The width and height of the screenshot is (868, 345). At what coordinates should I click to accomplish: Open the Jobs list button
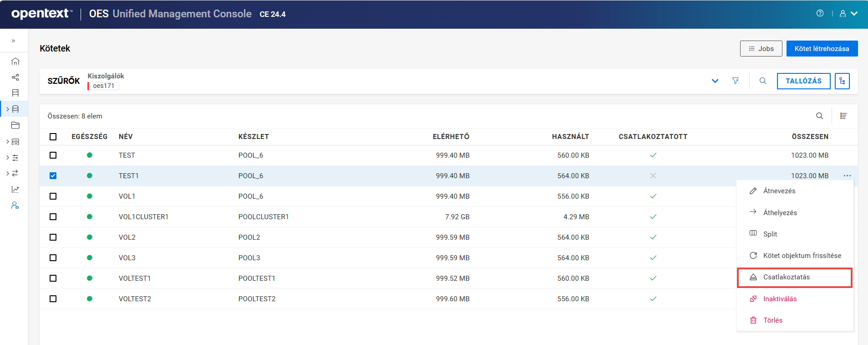pyautogui.click(x=761, y=49)
